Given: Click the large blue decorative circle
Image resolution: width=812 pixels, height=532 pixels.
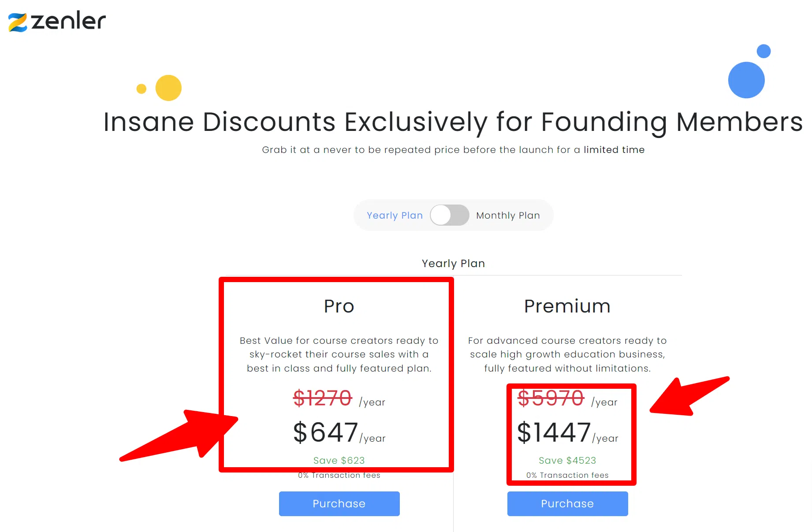Looking at the screenshot, I should [746, 80].
